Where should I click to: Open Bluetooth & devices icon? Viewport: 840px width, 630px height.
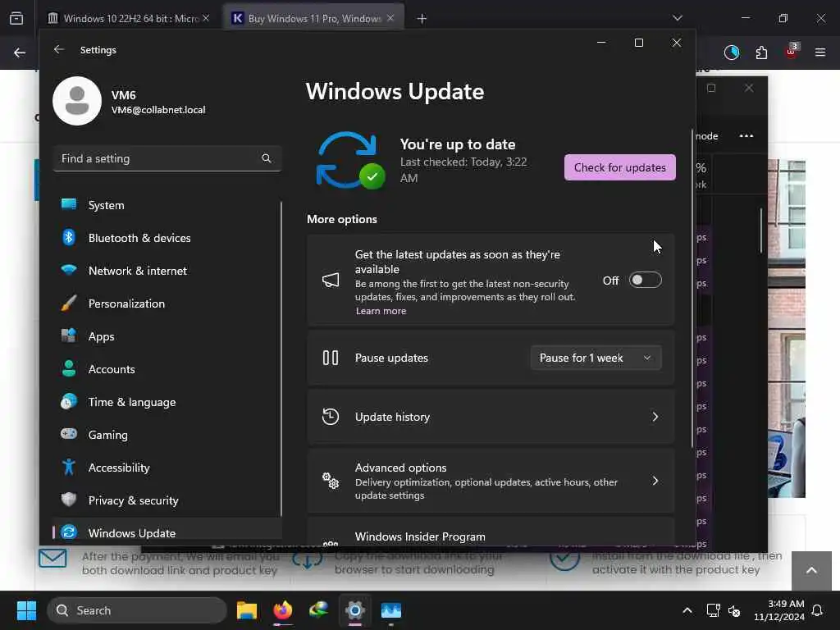pyautogui.click(x=69, y=237)
